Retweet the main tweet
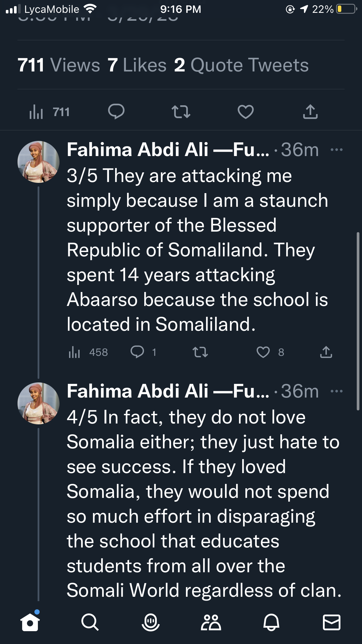The width and height of the screenshot is (362, 644). (181, 112)
